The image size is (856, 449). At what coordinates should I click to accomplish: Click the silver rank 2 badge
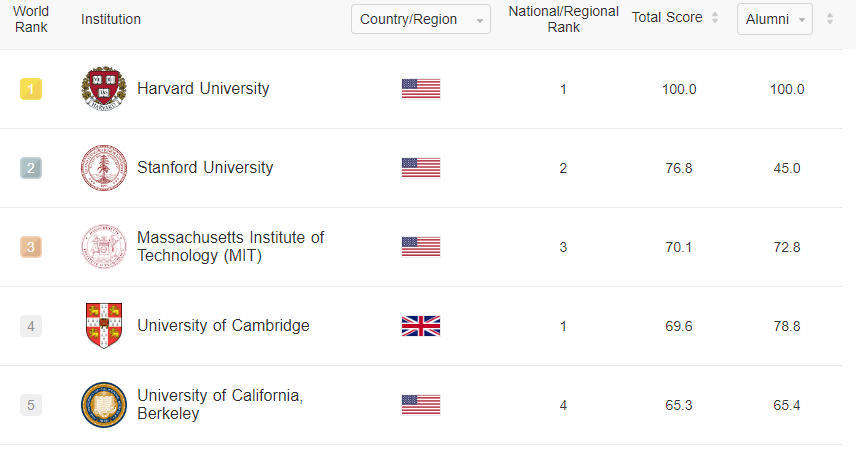(31, 168)
